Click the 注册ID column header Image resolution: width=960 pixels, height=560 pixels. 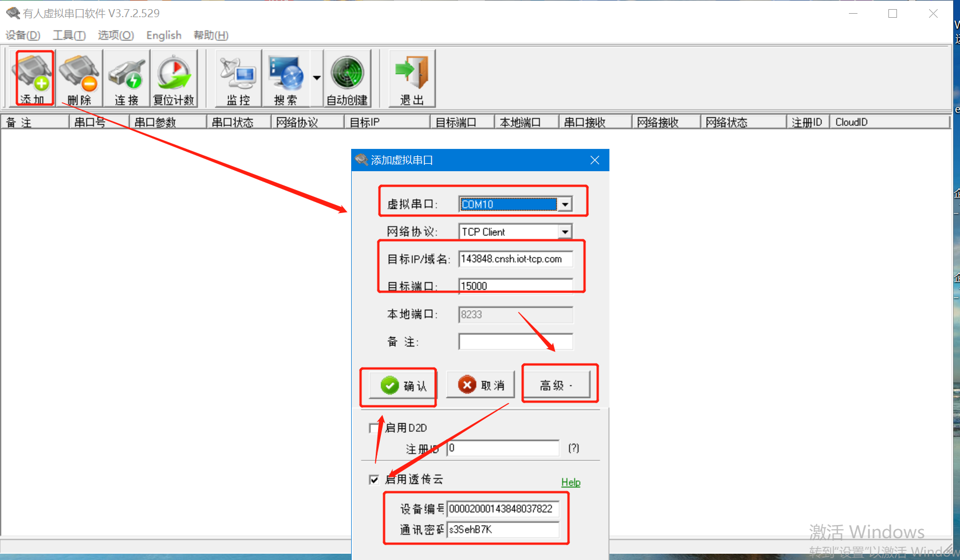coord(808,122)
